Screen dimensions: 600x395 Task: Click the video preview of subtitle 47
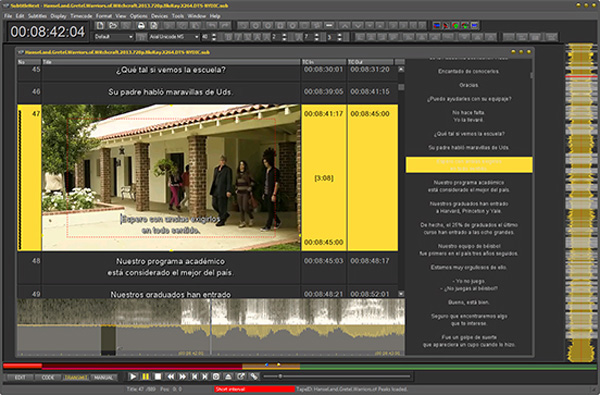(171, 178)
